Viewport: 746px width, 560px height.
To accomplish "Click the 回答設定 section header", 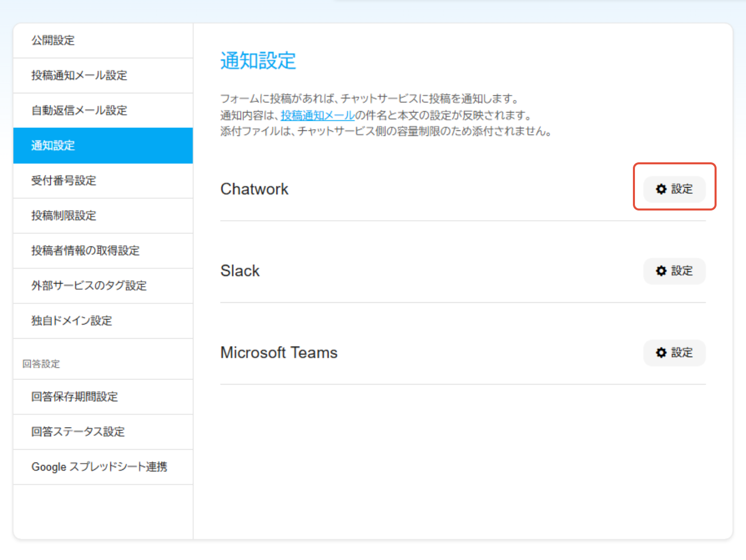I will (x=41, y=364).
